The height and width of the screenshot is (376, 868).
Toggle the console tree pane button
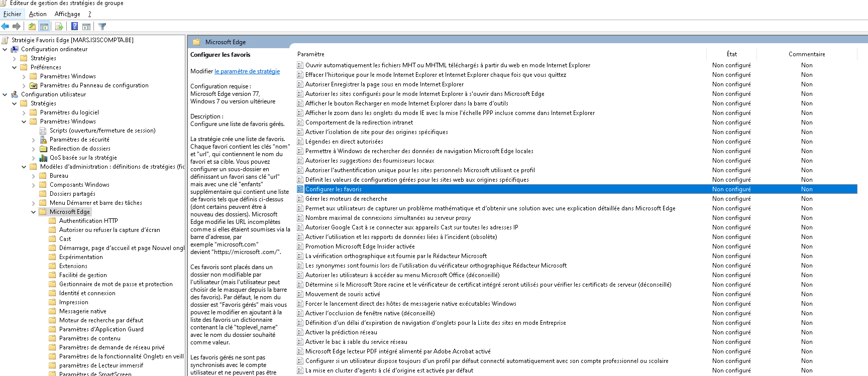[44, 27]
